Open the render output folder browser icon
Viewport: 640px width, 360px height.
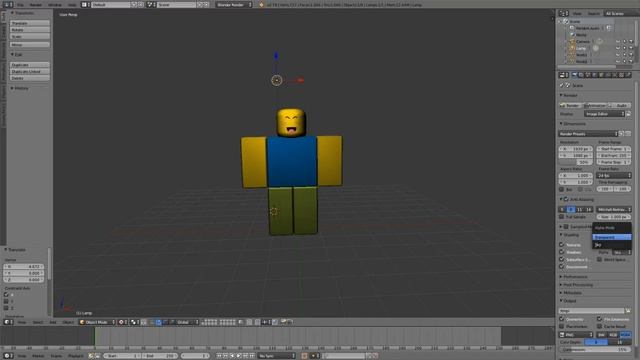pos(628,311)
